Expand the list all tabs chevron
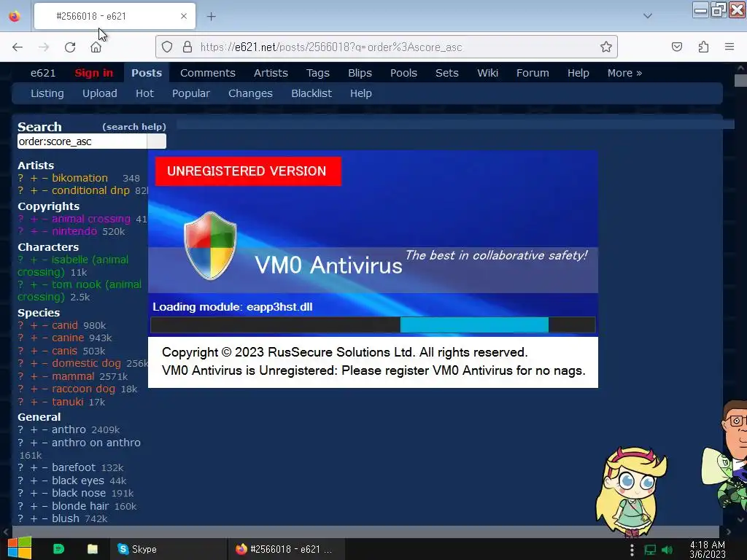 (x=648, y=16)
